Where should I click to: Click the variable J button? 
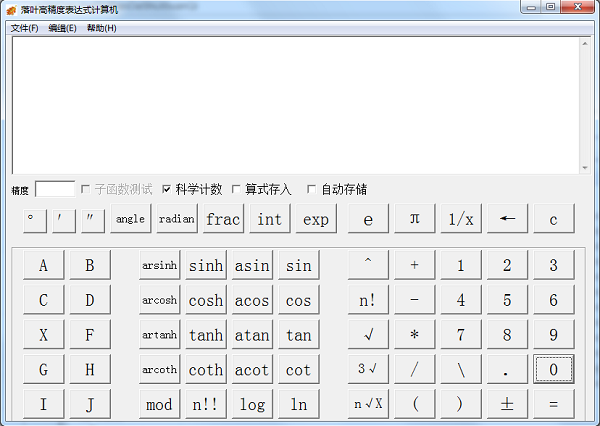click(x=90, y=404)
